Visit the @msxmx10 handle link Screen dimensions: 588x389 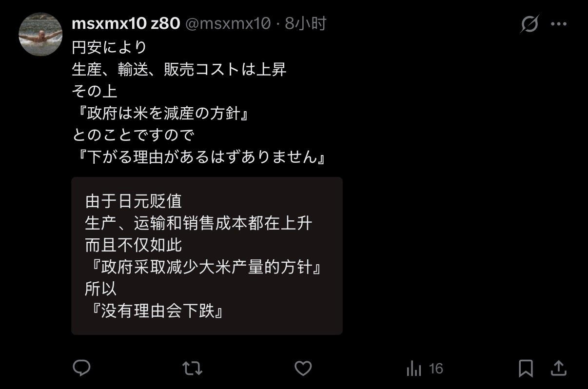coord(227,23)
